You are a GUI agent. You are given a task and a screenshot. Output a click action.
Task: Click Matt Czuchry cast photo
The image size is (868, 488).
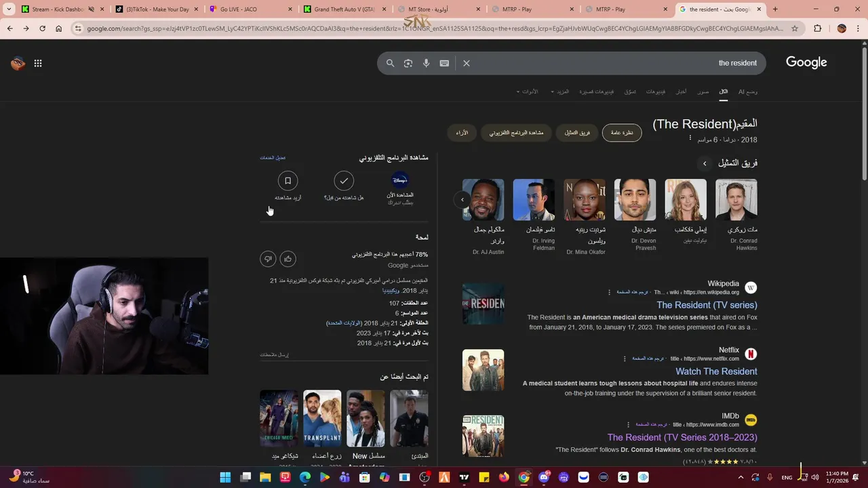[x=736, y=200]
